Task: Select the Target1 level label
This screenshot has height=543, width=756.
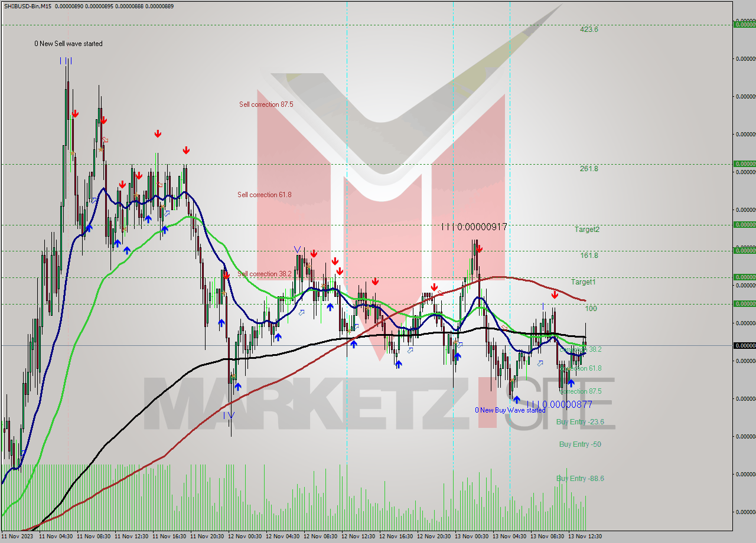Action: click(584, 282)
